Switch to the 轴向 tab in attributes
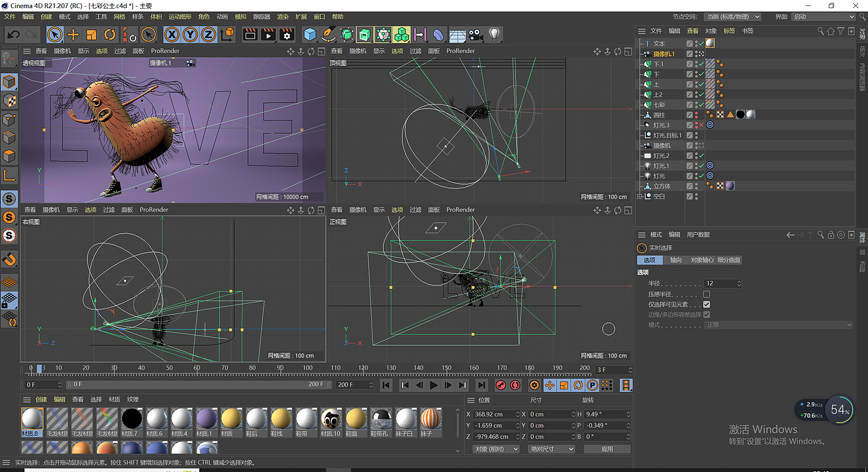The height and width of the screenshot is (472, 868). 676,260
